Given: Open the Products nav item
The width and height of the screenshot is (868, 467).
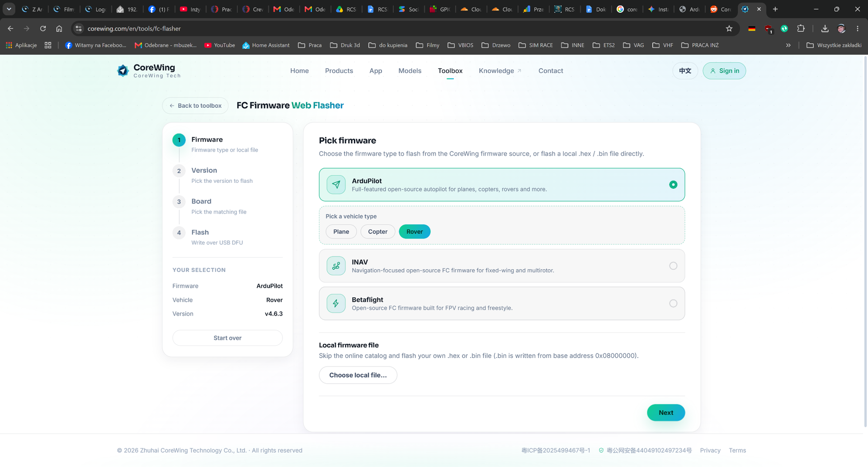Looking at the screenshot, I should click(339, 71).
